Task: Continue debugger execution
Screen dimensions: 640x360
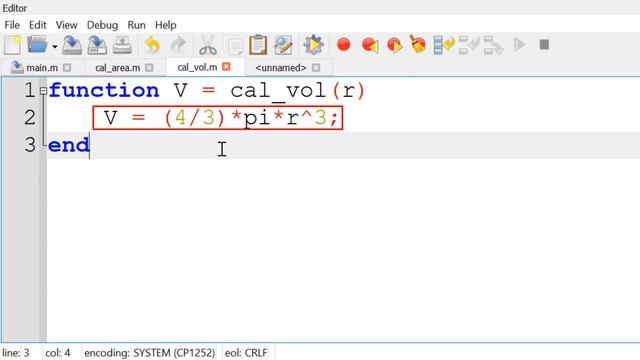Action: tap(519, 44)
